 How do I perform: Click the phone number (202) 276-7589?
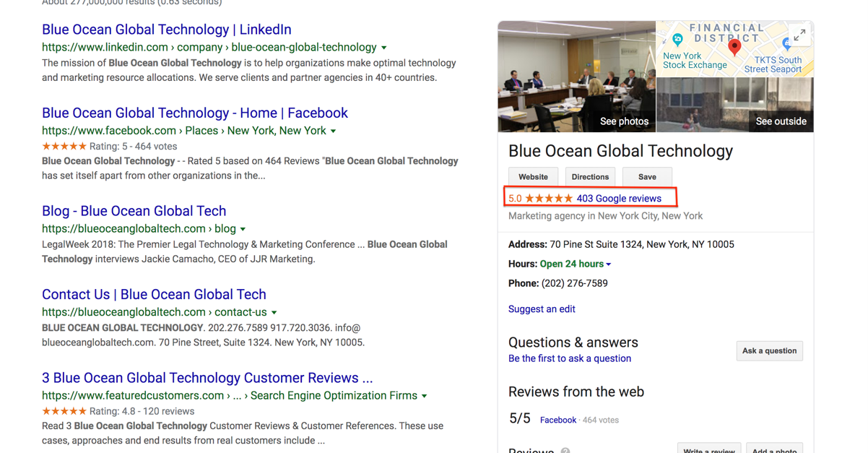(x=574, y=284)
